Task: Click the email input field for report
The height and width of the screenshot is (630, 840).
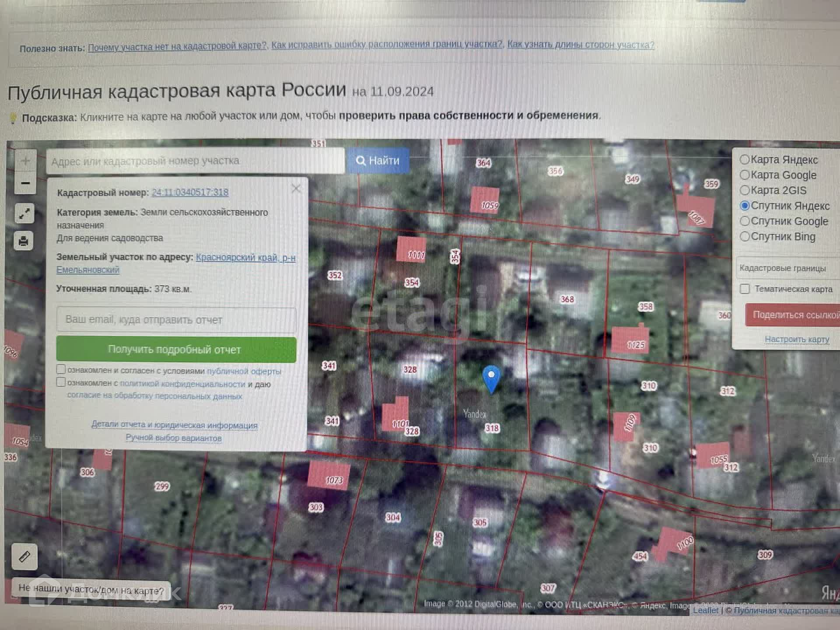Action: point(176,320)
